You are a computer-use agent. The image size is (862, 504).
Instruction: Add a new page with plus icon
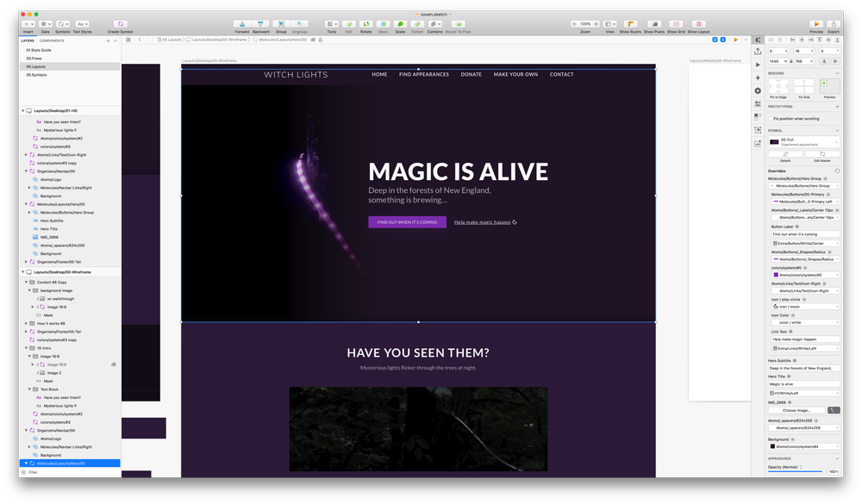[108, 40]
